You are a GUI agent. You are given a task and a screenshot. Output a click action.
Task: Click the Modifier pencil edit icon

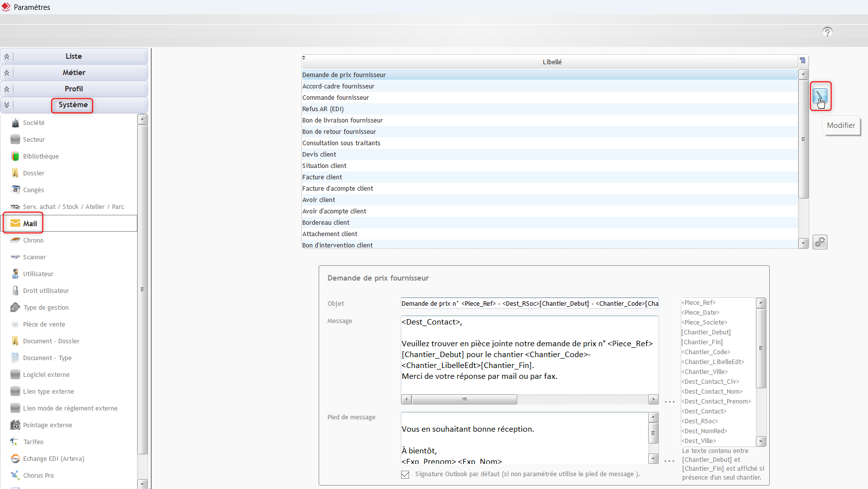820,96
